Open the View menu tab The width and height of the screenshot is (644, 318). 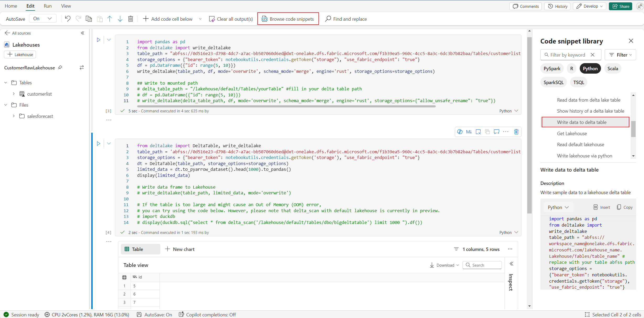(66, 6)
